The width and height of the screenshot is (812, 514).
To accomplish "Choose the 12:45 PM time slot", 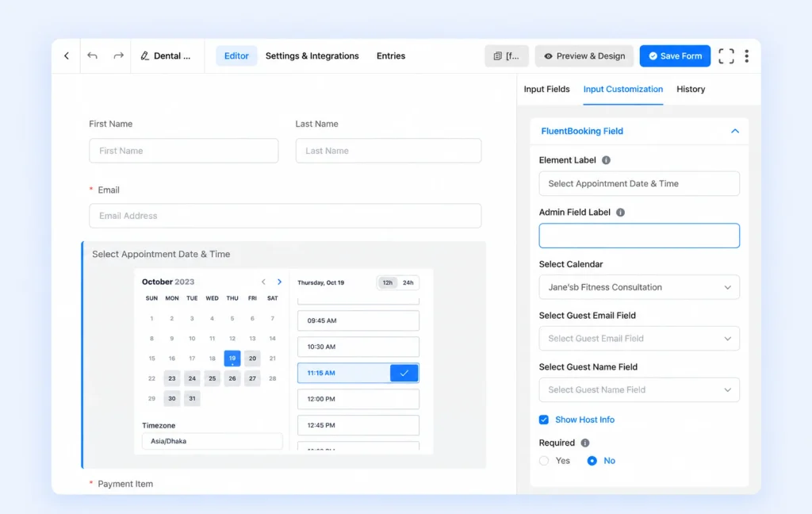I will tap(358, 425).
